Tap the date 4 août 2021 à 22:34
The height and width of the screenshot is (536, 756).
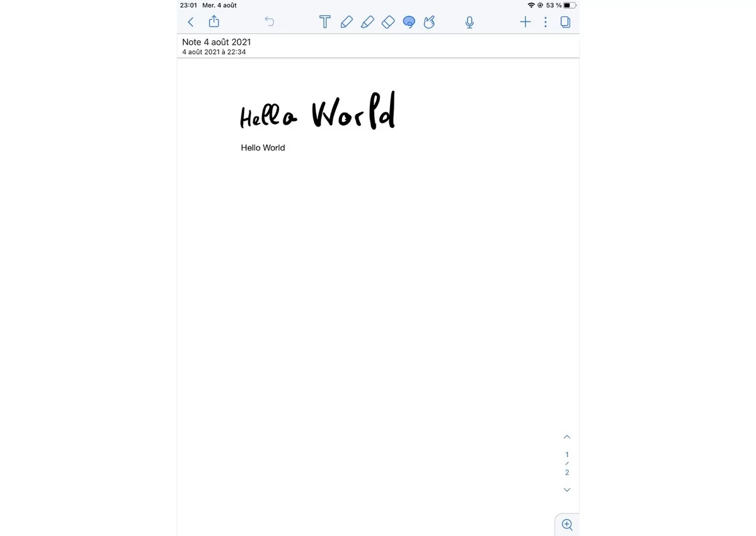tap(214, 52)
